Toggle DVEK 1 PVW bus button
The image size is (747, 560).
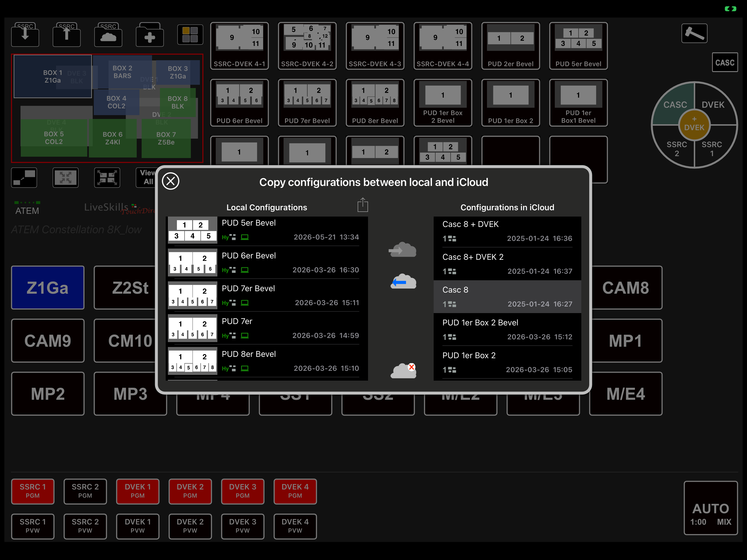point(138,526)
